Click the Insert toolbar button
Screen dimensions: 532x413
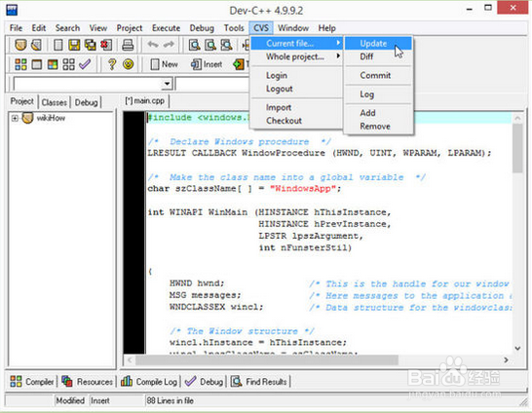tap(207, 64)
